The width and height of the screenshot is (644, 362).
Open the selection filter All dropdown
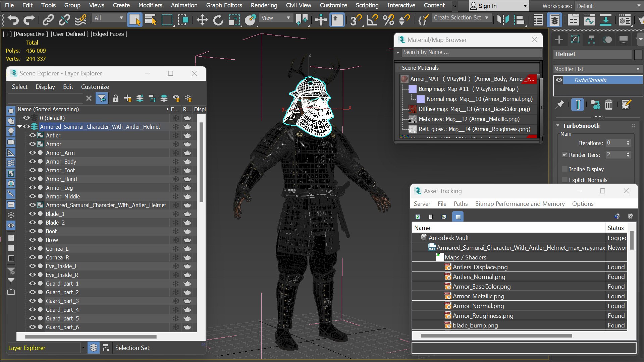coord(108,18)
